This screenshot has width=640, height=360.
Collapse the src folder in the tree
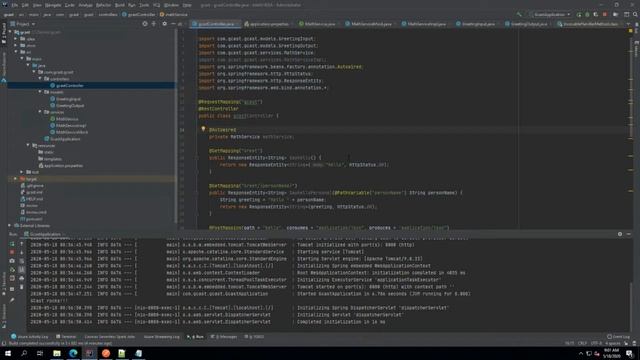pos(16,52)
